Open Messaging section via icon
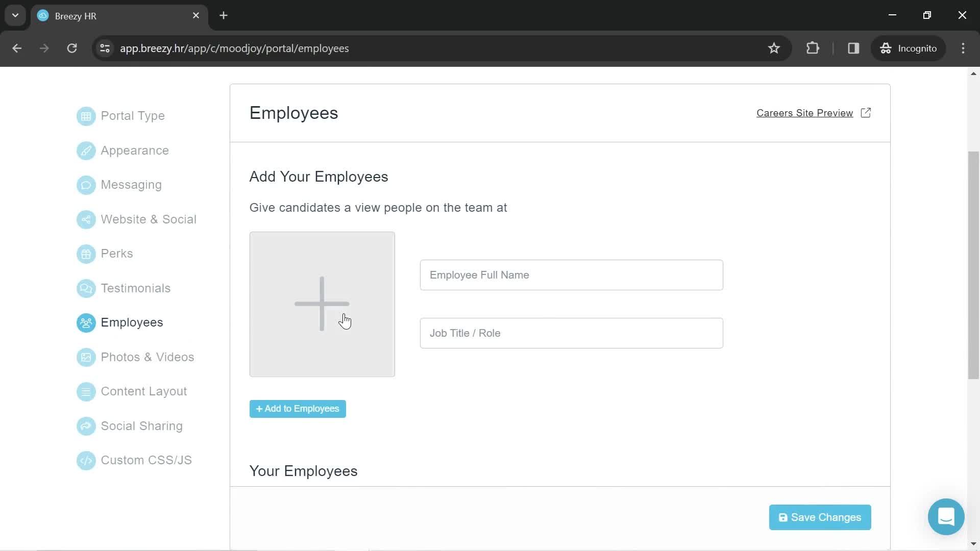 pos(85,184)
